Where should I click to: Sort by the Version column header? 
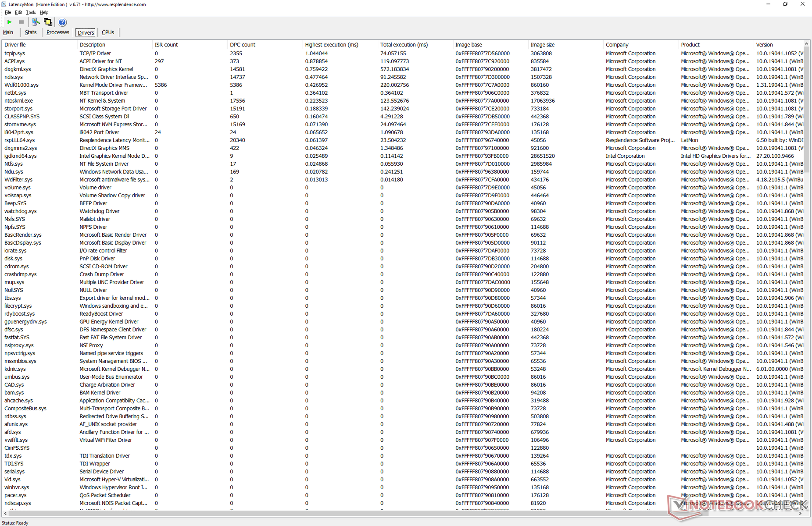pos(778,45)
